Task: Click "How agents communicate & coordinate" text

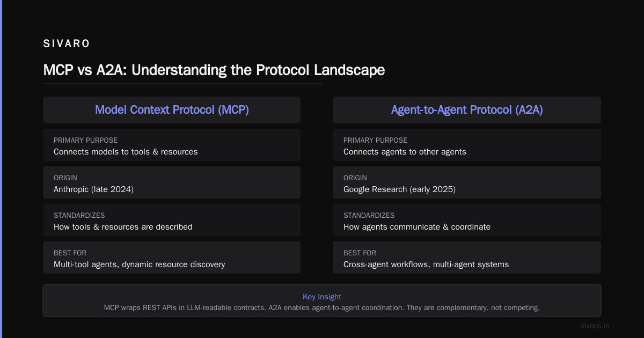Action: pyautogui.click(x=417, y=227)
